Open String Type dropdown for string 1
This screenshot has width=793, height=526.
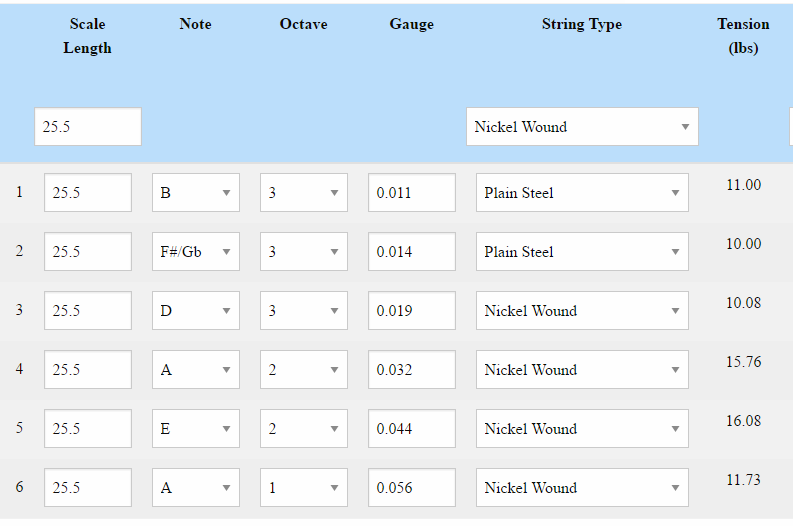(581, 193)
